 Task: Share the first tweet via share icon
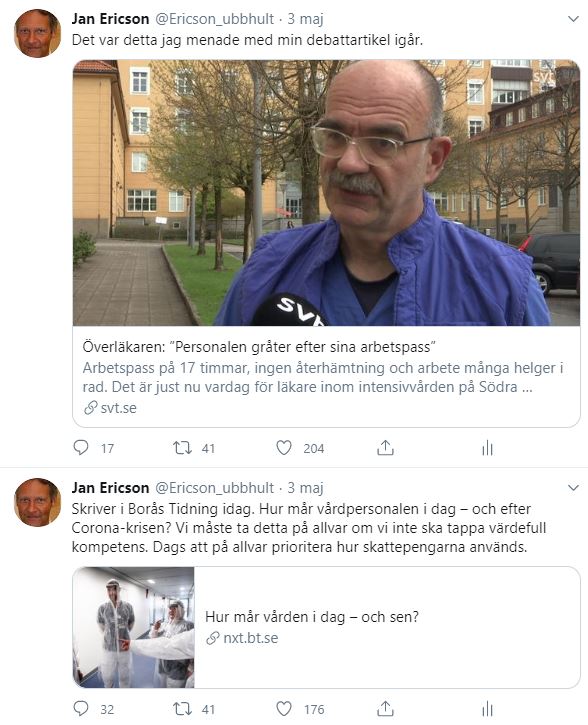pos(385,448)
